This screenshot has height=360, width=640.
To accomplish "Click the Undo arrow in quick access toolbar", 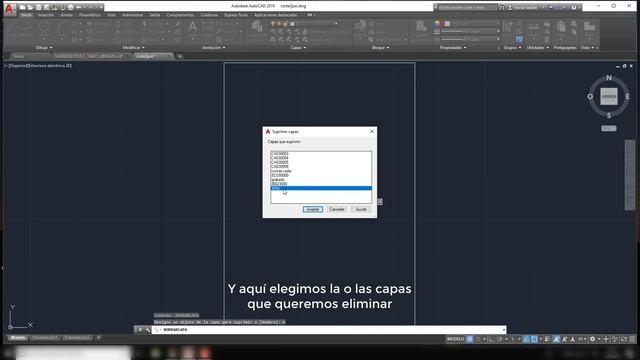I will pyautogui.click(x=79, y=7).
